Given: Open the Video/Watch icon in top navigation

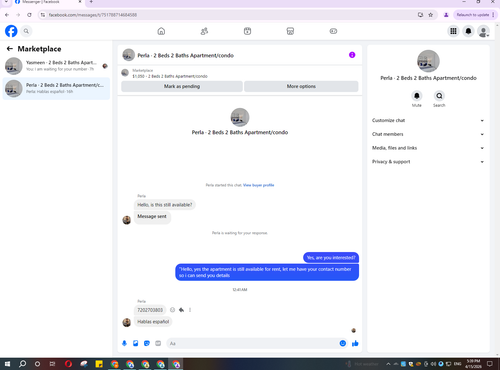Looking at the screenshot, I should [247, 31].
